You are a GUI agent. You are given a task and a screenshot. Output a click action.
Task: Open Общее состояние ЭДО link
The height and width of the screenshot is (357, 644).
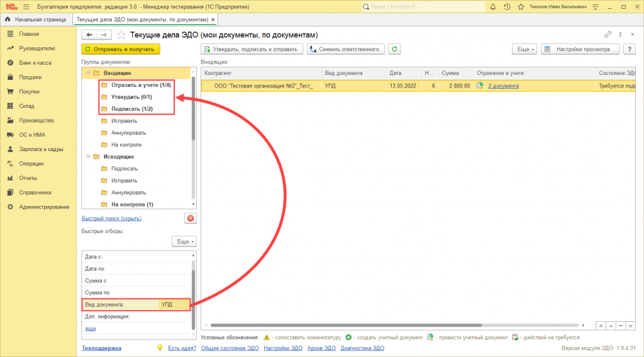click(x=230, y=348)
